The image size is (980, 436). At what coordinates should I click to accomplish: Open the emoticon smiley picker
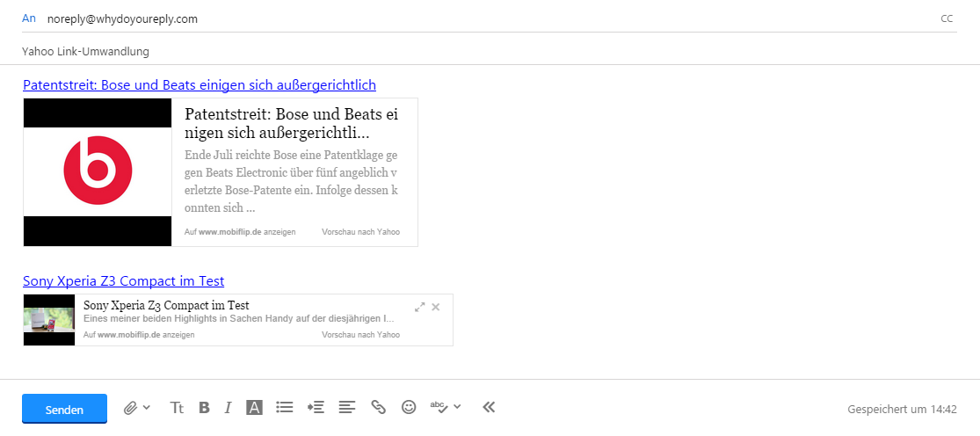click(x=409, y=407)
